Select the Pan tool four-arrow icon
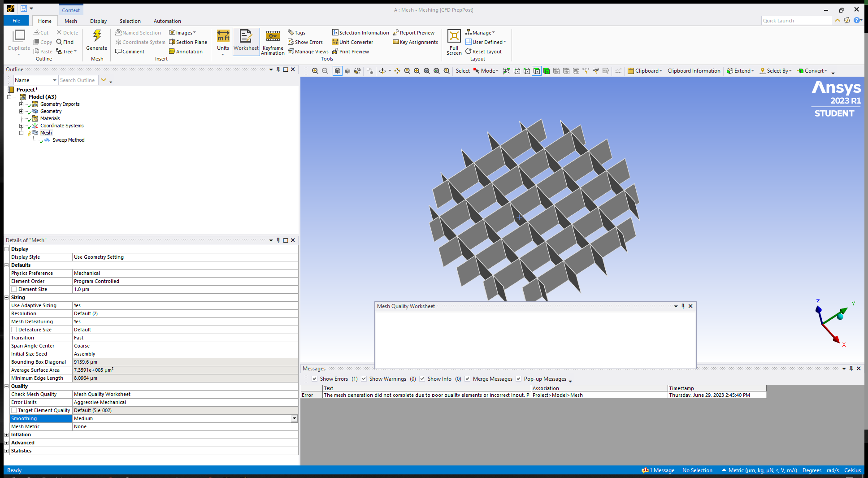 tap(397, 71)
